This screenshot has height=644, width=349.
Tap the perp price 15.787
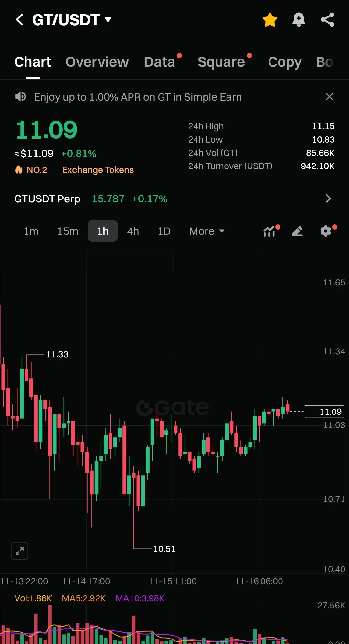pos(108,199)
